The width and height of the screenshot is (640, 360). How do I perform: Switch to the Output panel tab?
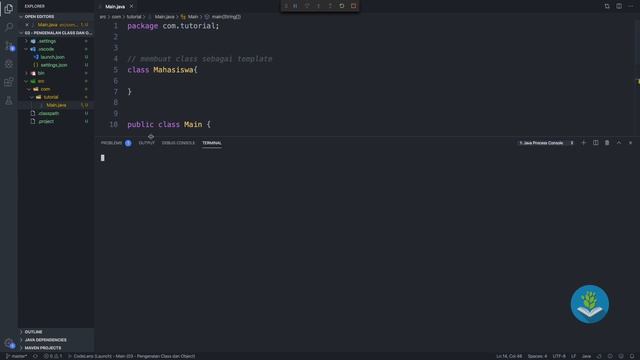click(147, 143)
